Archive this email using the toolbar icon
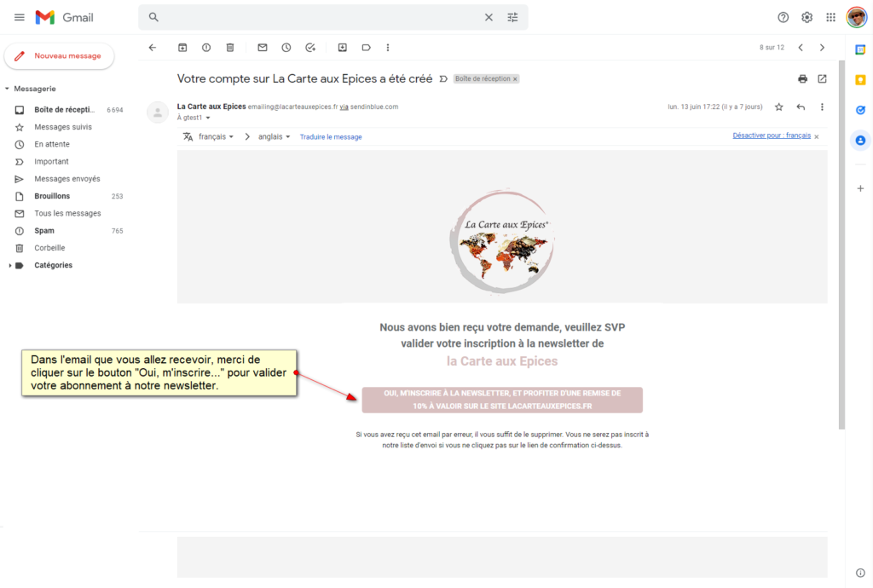The width and height of the screenshot is (873, 588). pyautogui.click(x=181, y=48)
